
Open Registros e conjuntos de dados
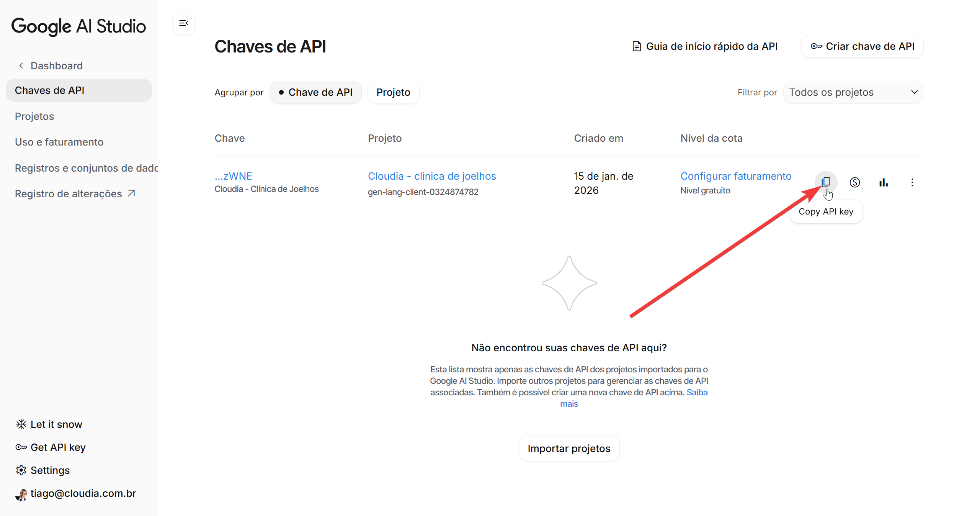coord(86,168)
